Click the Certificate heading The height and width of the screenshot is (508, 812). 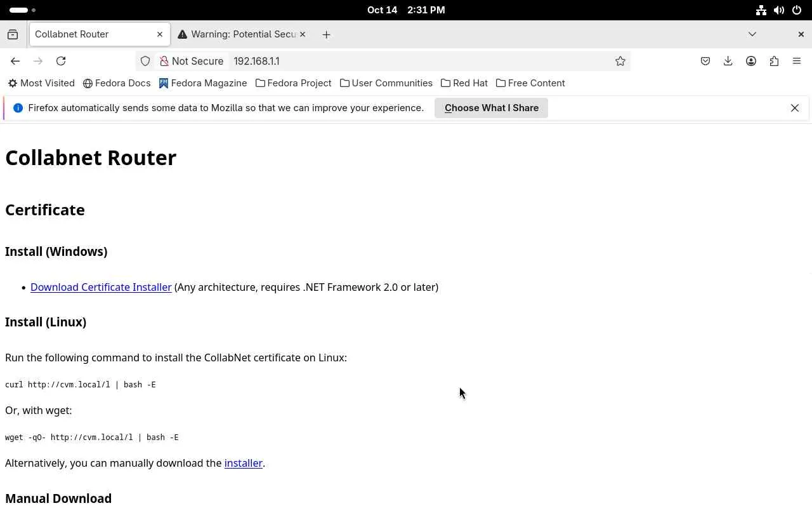click(x=45, y=210)
